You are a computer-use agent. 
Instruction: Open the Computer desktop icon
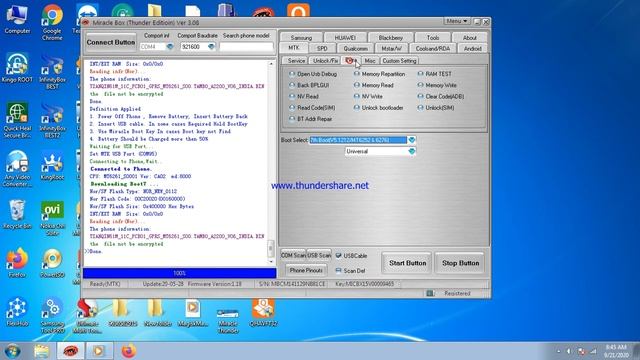pos(17,20)
